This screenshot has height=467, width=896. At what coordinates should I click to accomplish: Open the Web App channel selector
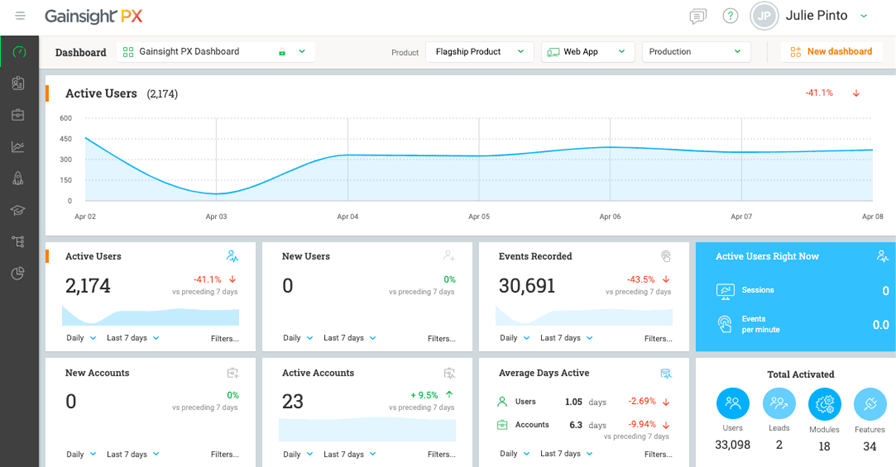[x=587, y=52]
